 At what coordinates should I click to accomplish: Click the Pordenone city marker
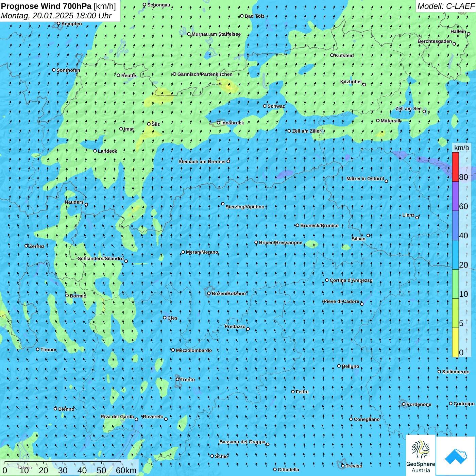pos(404,404)
